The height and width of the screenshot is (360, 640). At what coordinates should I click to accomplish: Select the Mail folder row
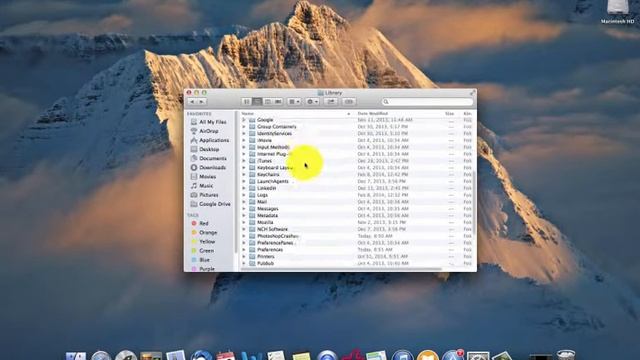click(x=356, y=202)
